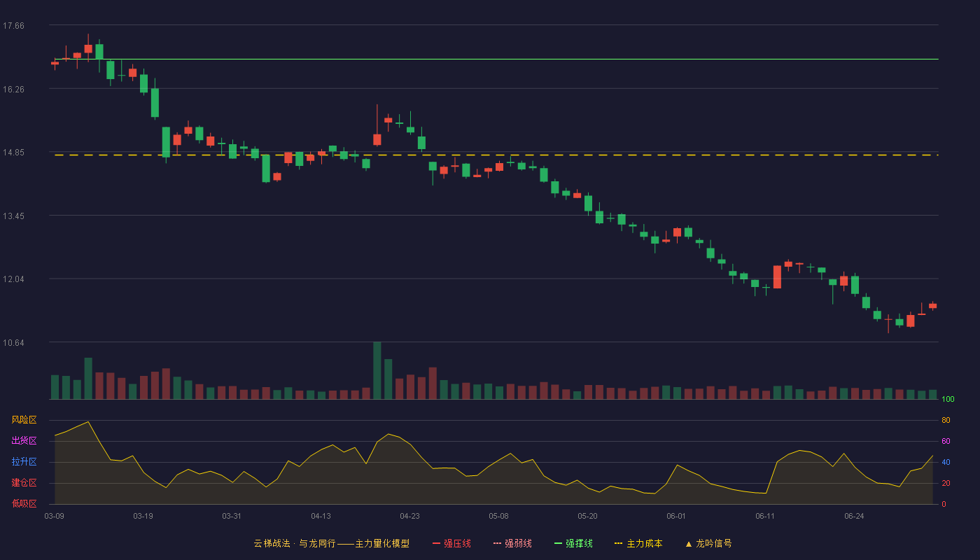Toggle the 强压线 legend entry
Image resolution: width=980 pixels, height=560 pixels.
tap(451, 543)
